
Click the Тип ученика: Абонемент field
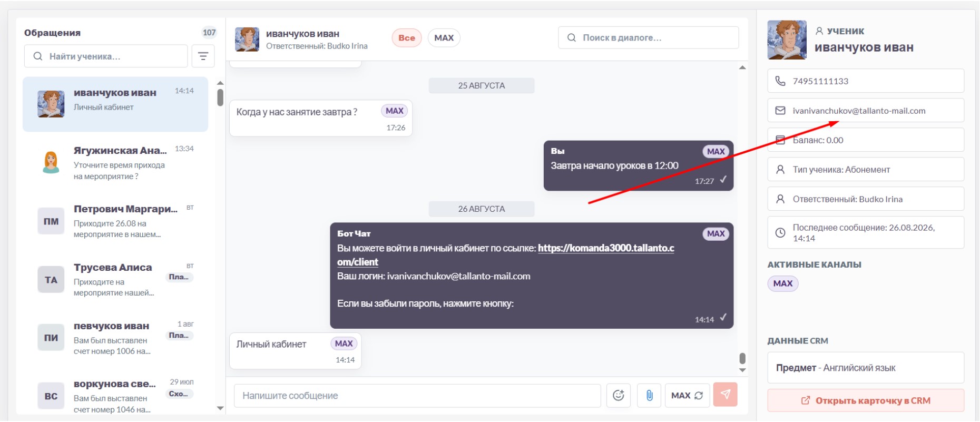[x=866, y=170]
